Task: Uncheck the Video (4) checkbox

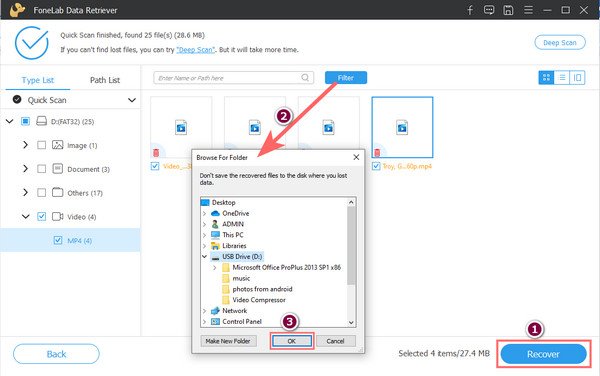Action: click(41, 216)
